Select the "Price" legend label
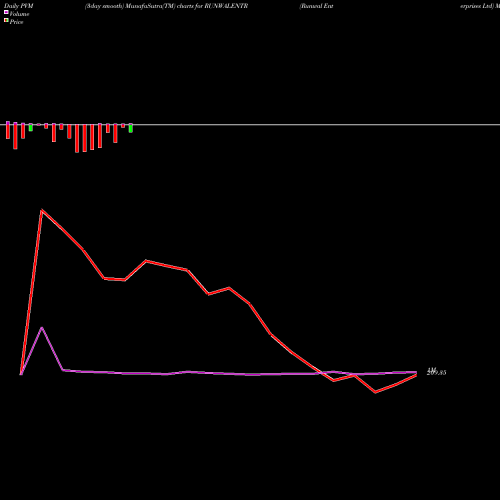Viewport: 500px width, 500px height. 16,22
